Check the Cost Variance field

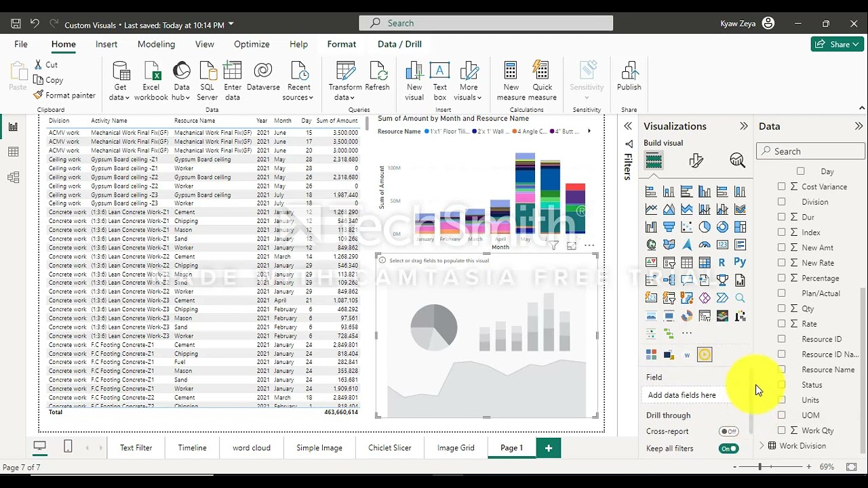click(x=782, y=186)
